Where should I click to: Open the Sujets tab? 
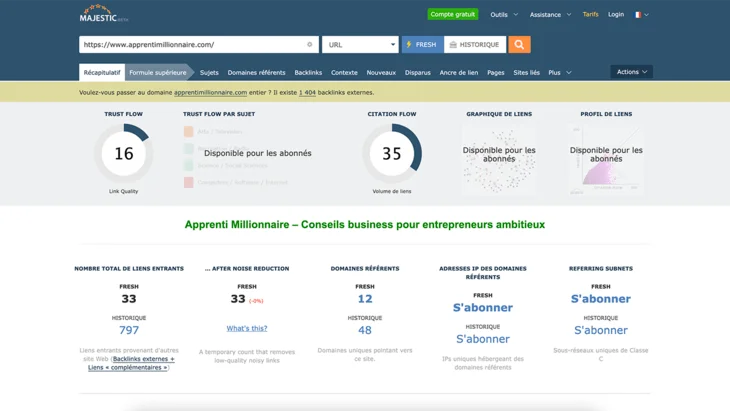209,73
